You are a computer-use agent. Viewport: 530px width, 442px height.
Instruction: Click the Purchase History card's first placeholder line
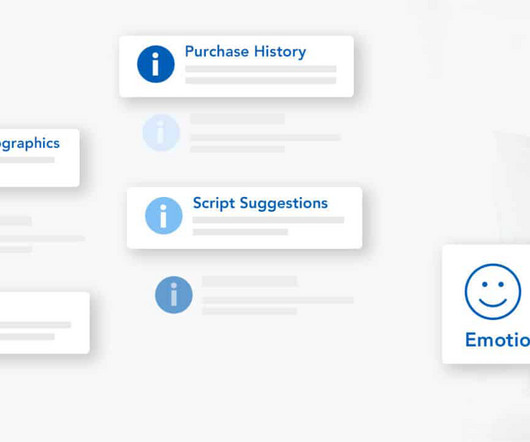[261, 69]
